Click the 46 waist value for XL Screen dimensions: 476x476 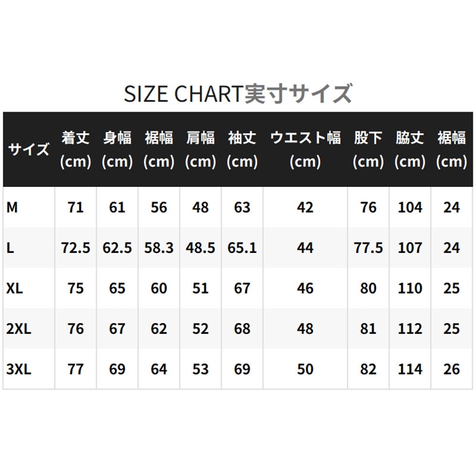coord(305,288)
